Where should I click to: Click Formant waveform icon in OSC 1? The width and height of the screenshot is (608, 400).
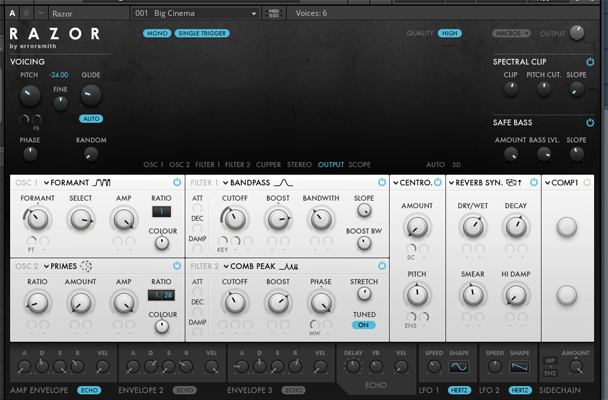tap(102, 182)
